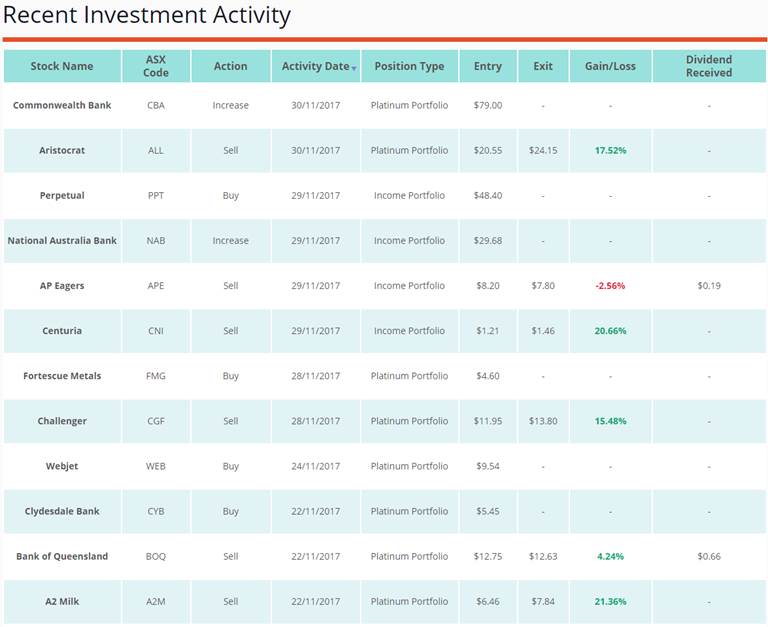Select the Bank of Queensland stock name

click(62, 556)
